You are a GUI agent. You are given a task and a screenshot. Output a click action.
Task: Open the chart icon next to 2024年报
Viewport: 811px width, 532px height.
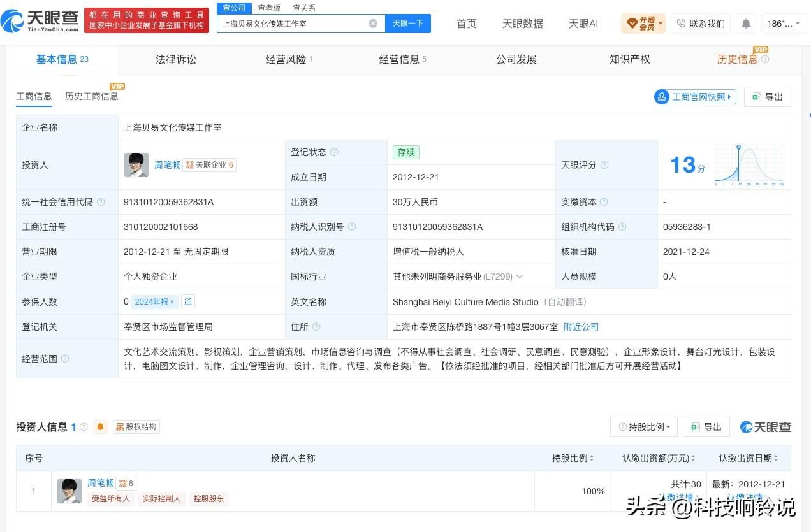tap(188, 301)
